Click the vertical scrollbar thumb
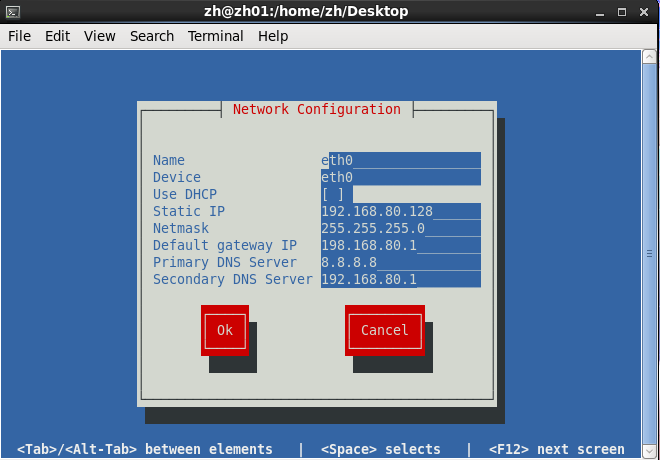 click(x=649, y=254)
